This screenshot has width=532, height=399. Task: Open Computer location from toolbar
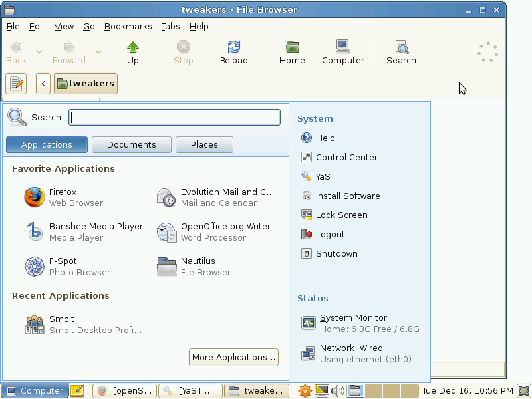[x=342, y=53]
